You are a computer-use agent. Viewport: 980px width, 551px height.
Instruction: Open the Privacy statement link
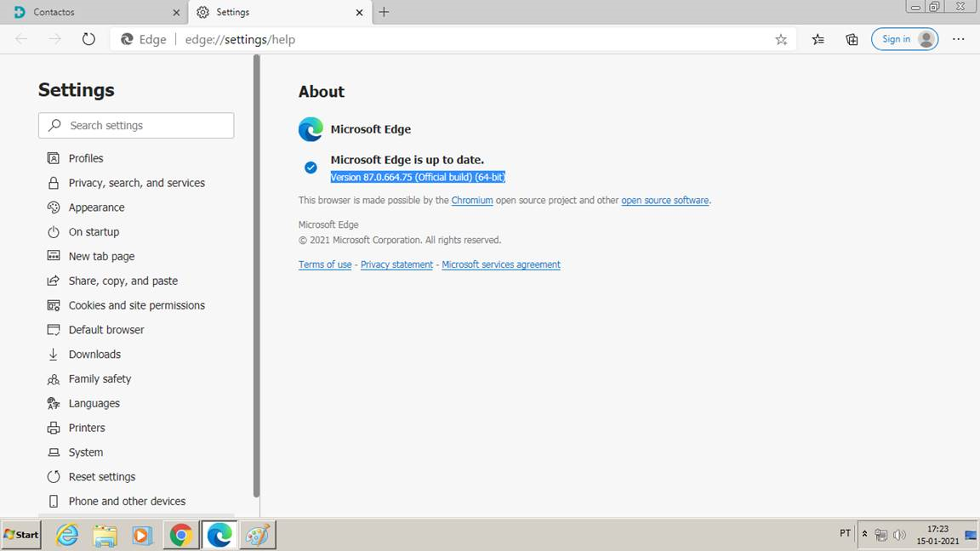(x=397, y=265)
